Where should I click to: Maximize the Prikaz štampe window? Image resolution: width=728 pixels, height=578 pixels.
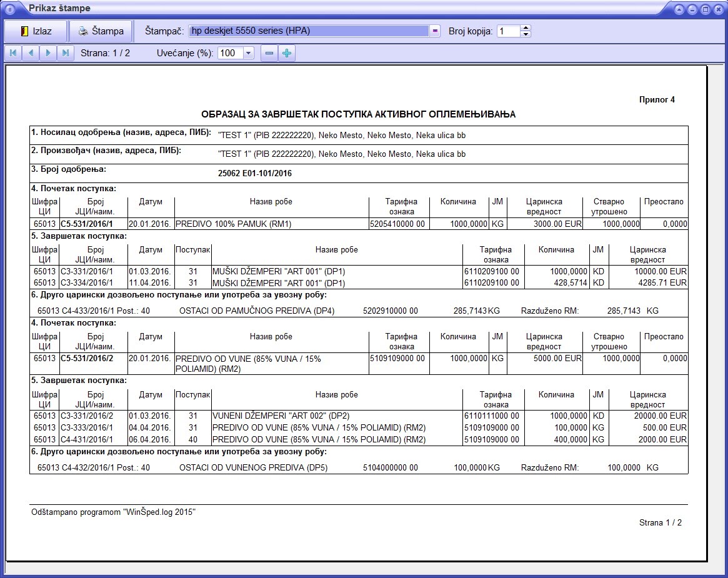click(705, 9)
